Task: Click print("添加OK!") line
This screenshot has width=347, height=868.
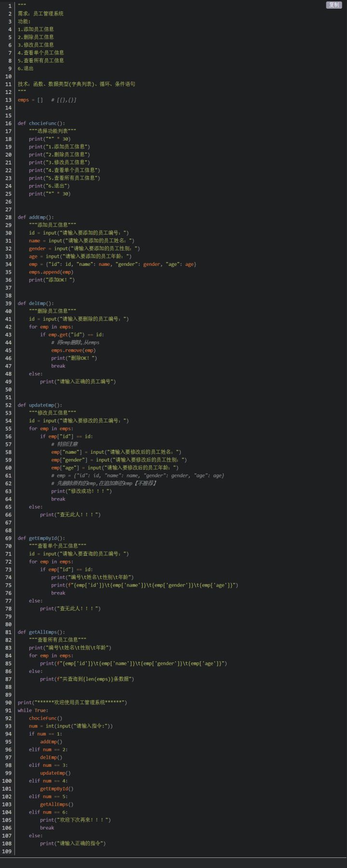Action: (52, 280)
